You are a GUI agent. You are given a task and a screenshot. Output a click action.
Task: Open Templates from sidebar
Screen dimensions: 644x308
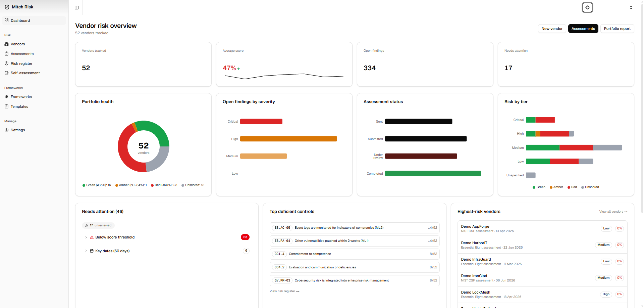coord(34,106)
